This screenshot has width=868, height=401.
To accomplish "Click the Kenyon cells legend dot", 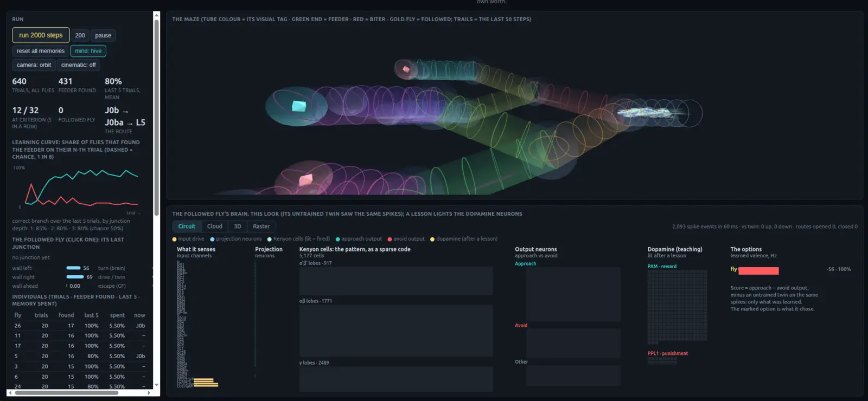I will pyautogui.click(x=270, y=239).
